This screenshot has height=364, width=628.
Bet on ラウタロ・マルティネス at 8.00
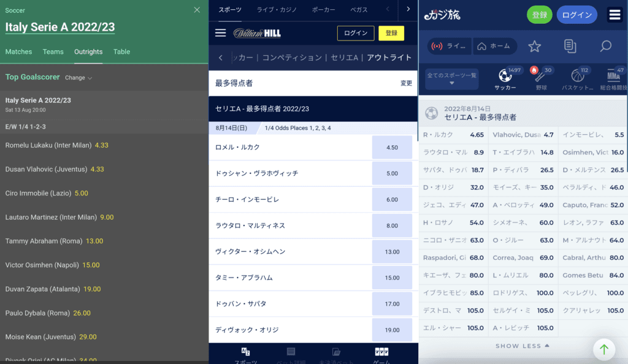click(x=392, y=226)
